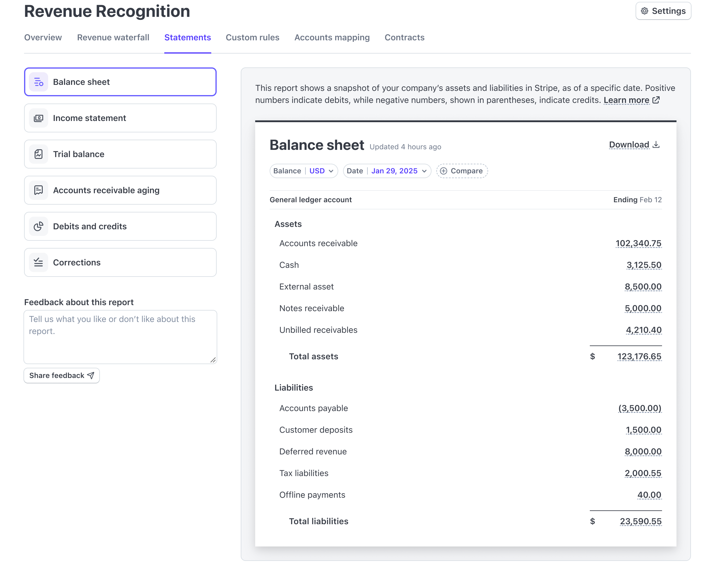Open the USD currency dropdown

pyautogui.click(x=321, y=171)
